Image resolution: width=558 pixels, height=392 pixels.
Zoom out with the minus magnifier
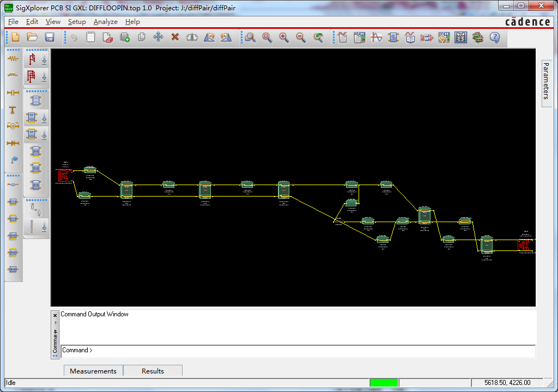(301, 38)
